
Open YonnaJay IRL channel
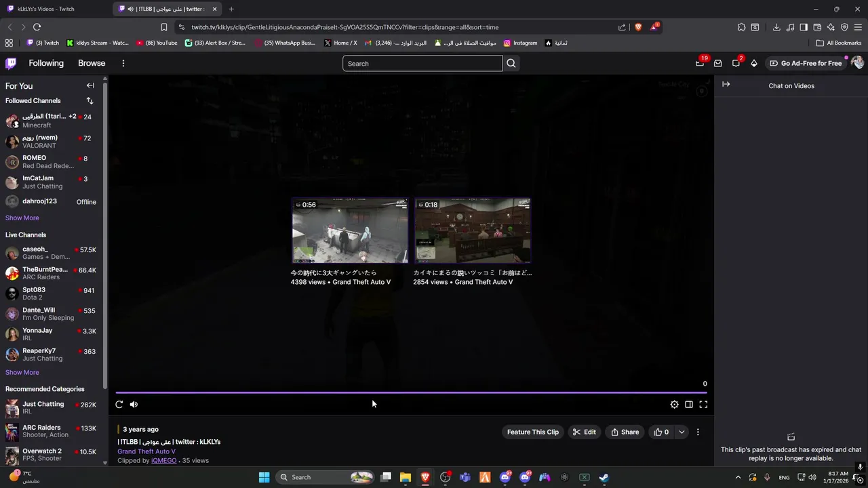click(x=51, y=334)
